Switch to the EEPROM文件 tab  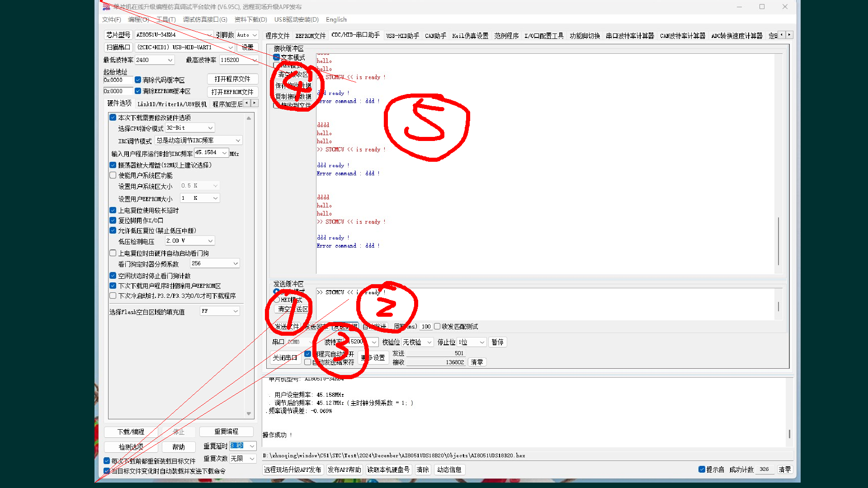pyautogui.click(x=310, y=35)
